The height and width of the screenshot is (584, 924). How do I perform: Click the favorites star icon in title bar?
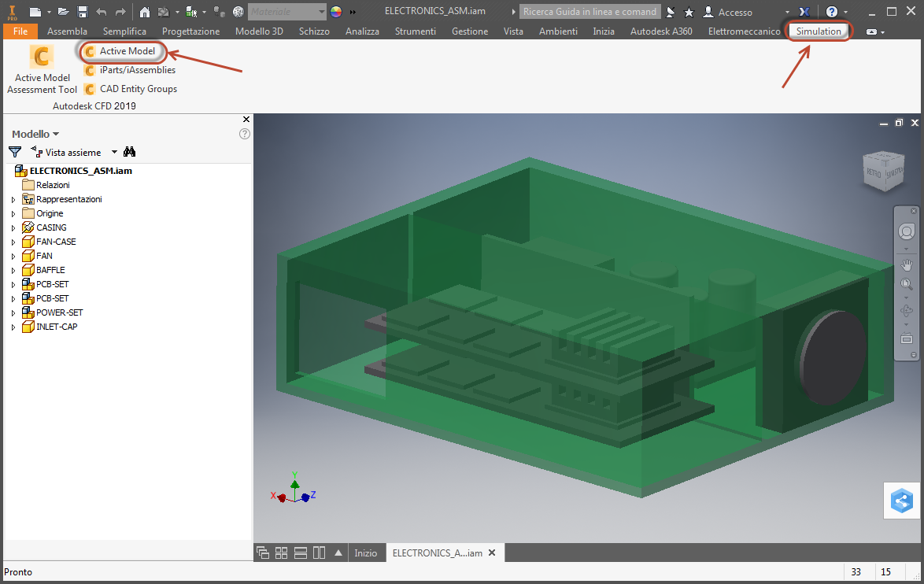click(689, 12)
